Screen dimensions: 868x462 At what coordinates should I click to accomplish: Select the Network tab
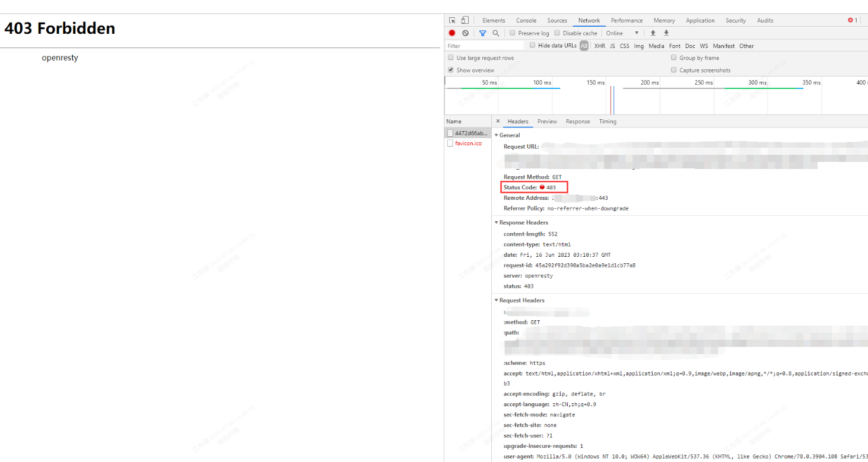coord(589,20)
